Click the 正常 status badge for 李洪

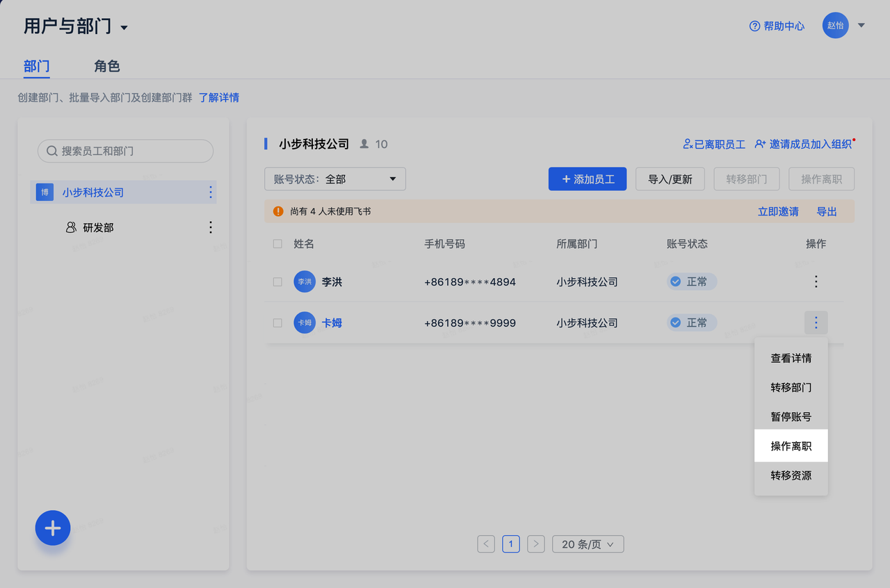coord(692,281)
